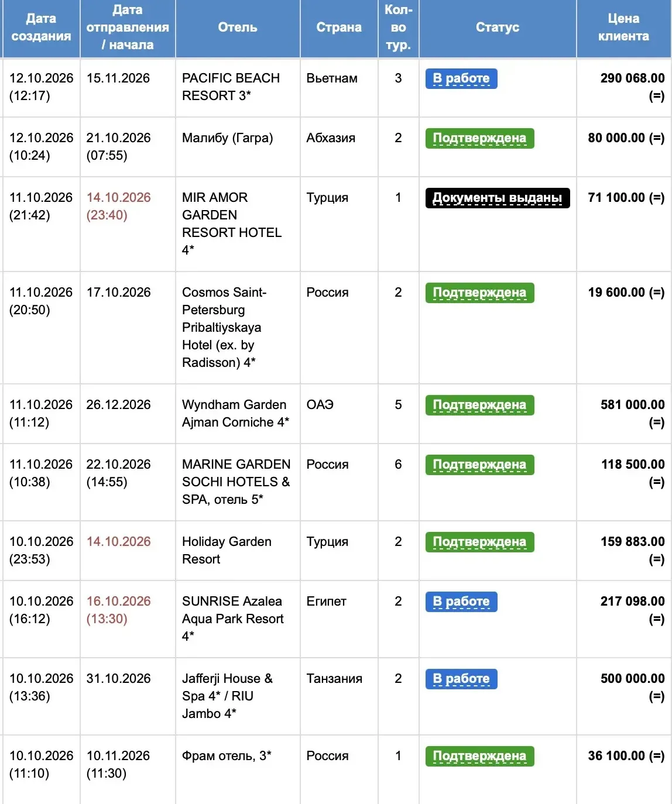Select the "Статус" column header
Image resolution: width=672 pixels, height=804 pixels.
498,28
